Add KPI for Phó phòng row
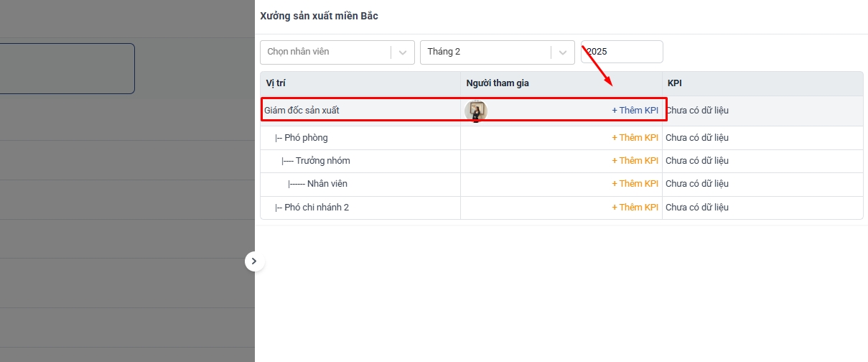This screenshot has width=868, height=362. (x=635, y=138)
